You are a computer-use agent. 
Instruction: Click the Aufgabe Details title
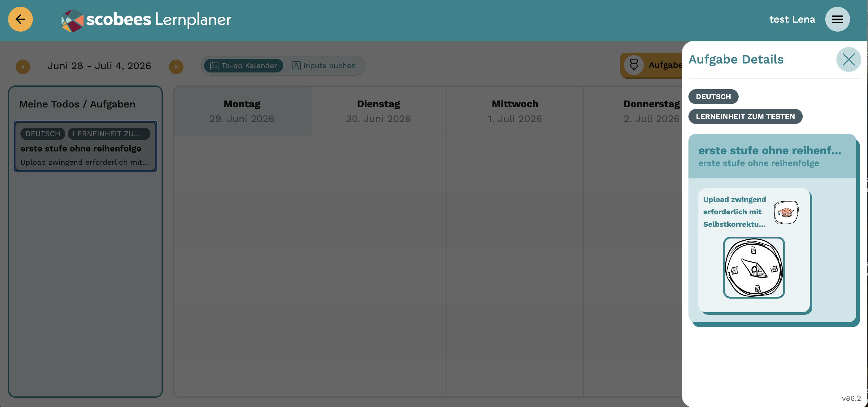736,59
